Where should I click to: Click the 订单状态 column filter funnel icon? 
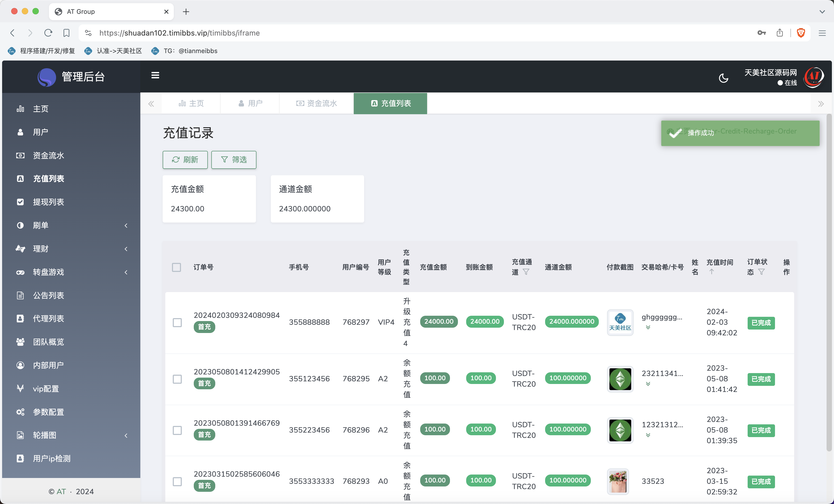(x=761, y=272)
